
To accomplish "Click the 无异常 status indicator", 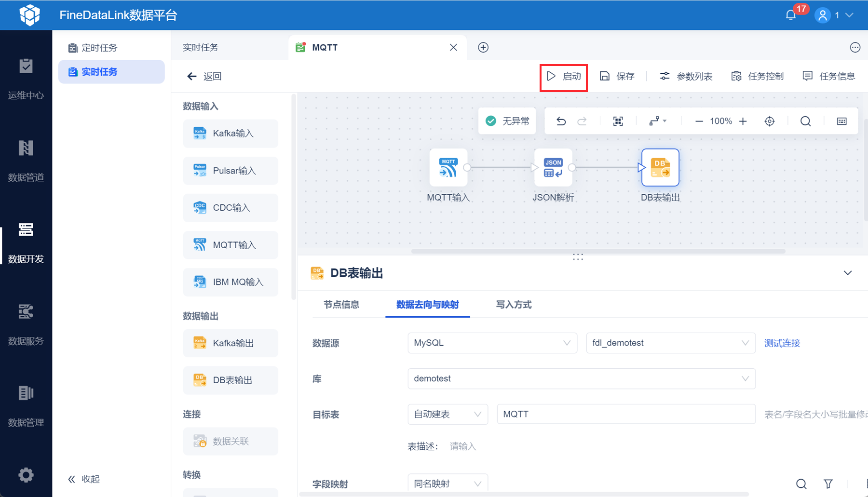I will 507,121.
